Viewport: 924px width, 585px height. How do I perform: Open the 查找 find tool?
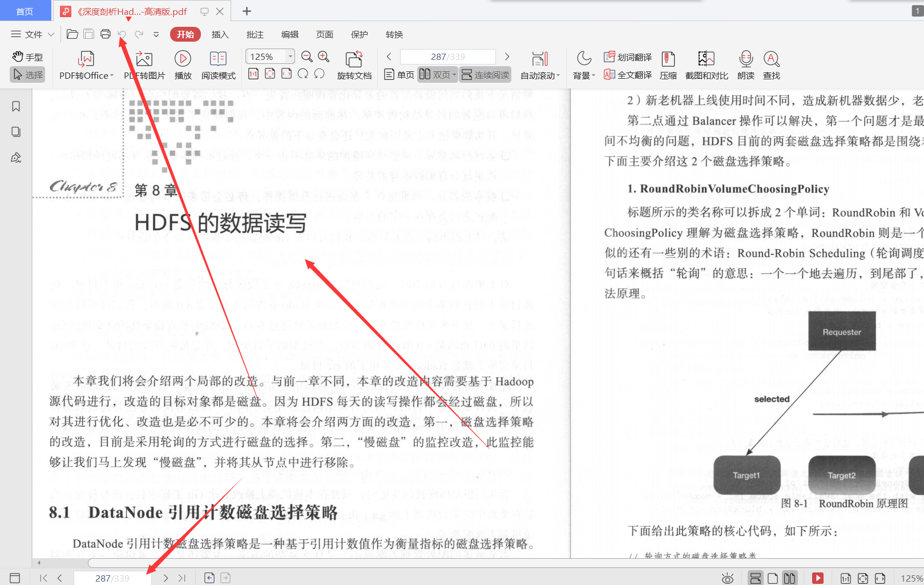click(x=772, y=66)
